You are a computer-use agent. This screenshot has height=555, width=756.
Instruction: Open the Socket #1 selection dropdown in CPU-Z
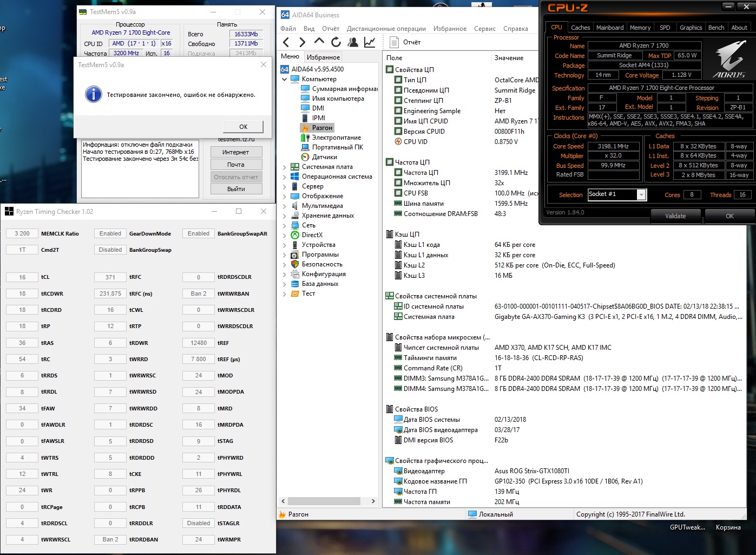click(x=641, y=194)
